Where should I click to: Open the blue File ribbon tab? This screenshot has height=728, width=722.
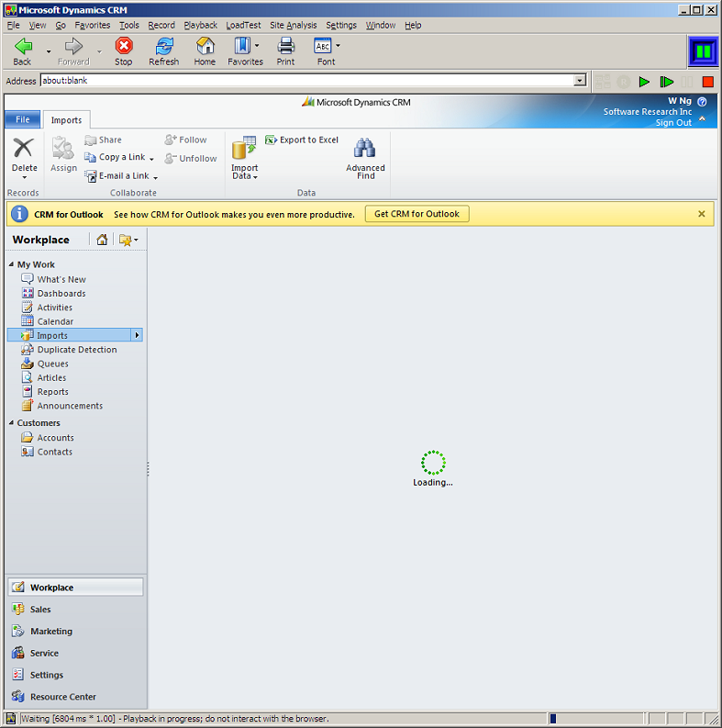pos(22,119)
